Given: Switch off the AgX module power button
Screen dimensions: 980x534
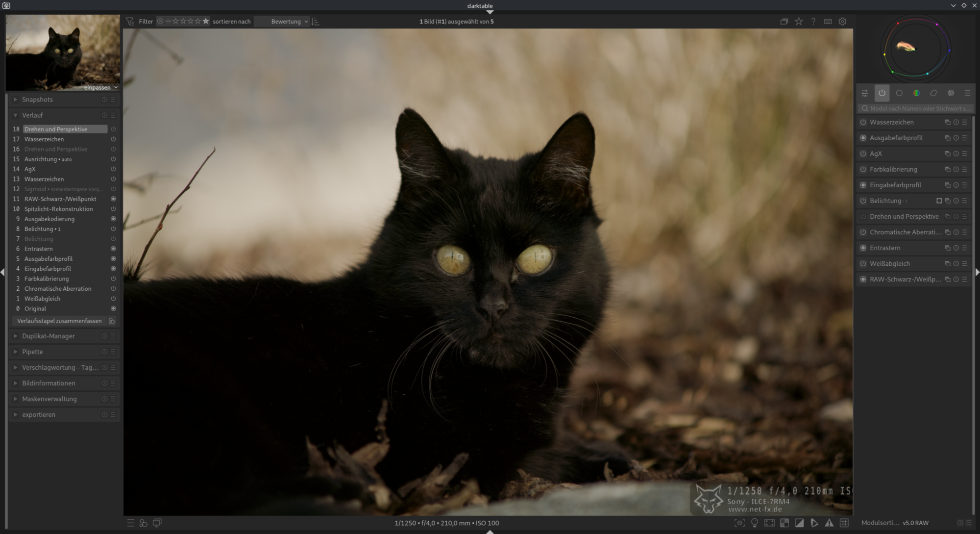Looking at the screenshot, I should click(863, 153).
